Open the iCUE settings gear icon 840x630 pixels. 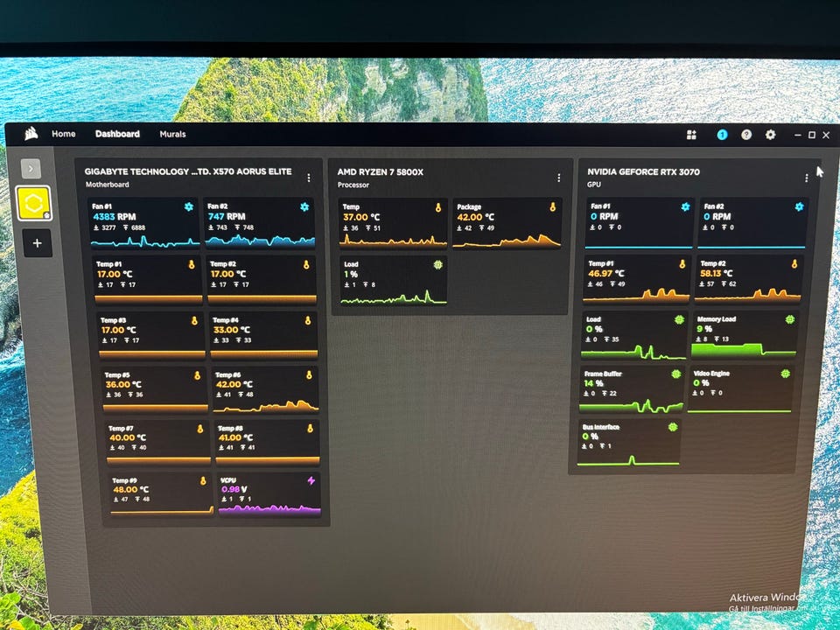[x=770, y=135]
